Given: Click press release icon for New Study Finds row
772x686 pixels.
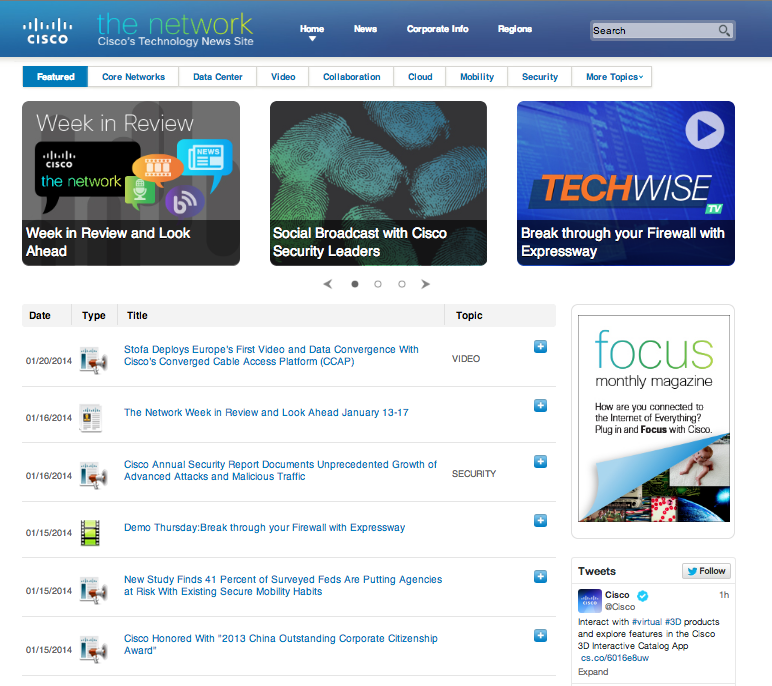Looking at the screenshot, I should click(93, 591).
